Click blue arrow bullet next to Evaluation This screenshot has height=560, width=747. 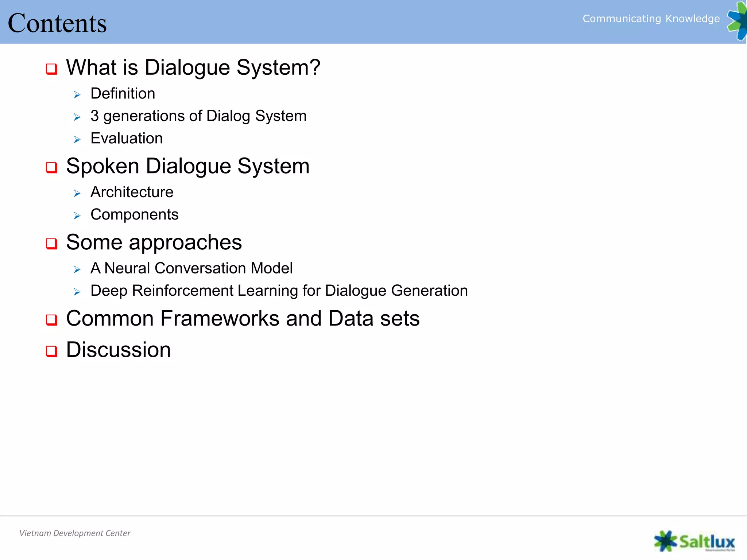77,140
